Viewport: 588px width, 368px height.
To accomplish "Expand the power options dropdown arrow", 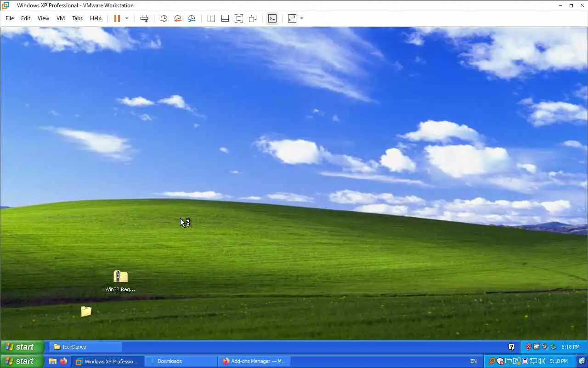I will [x=127, y=18].
